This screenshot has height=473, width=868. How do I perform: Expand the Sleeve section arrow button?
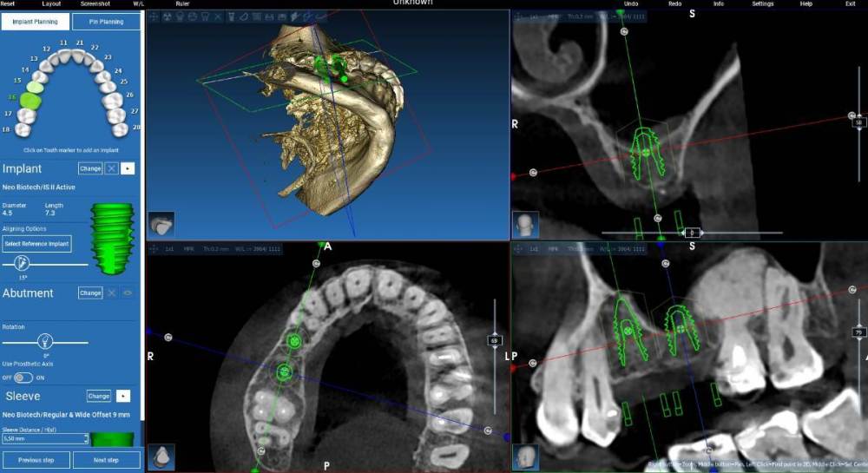click(x=124, y=396)
